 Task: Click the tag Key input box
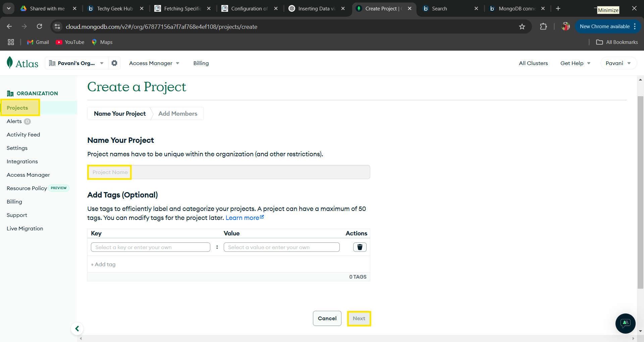click(x=150, y=247)
